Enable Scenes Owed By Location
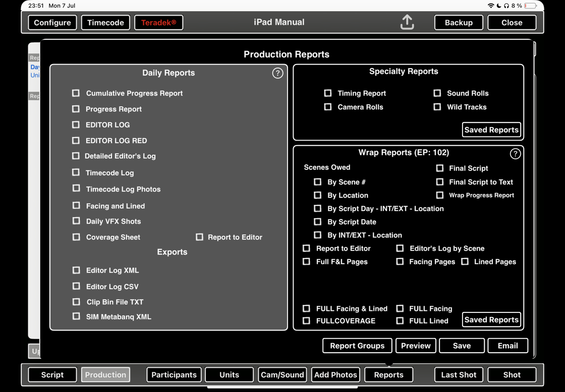Image resolution: width=565 pixels, height=392 pixels. (317, 195)
